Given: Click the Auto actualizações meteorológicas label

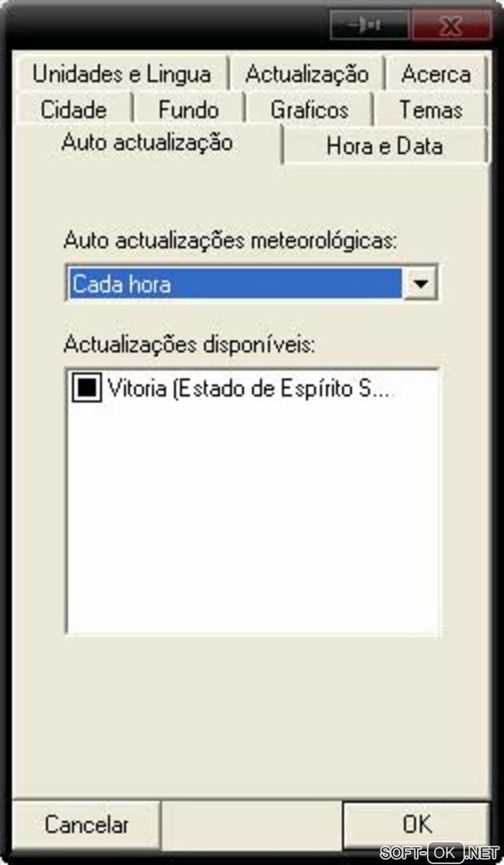Looking at the screenshot, I should coord(230,241).
